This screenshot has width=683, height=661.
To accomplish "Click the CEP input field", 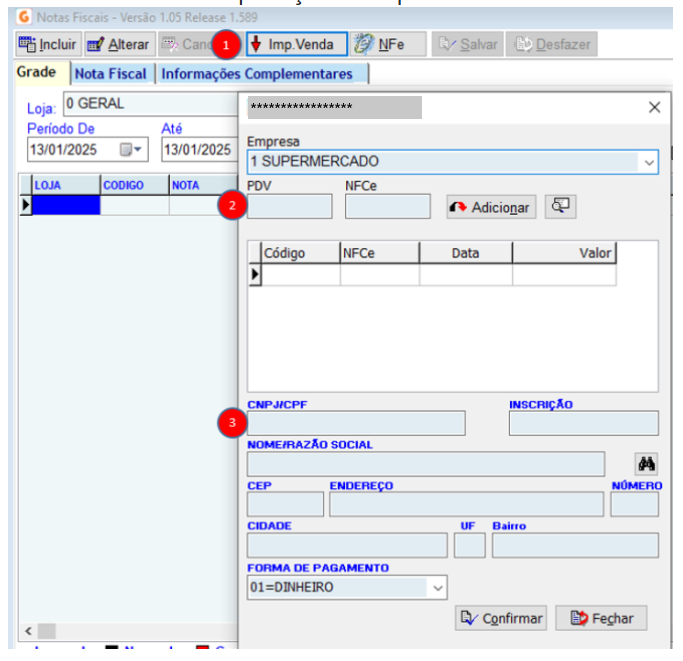I will [x=285, y=505].
